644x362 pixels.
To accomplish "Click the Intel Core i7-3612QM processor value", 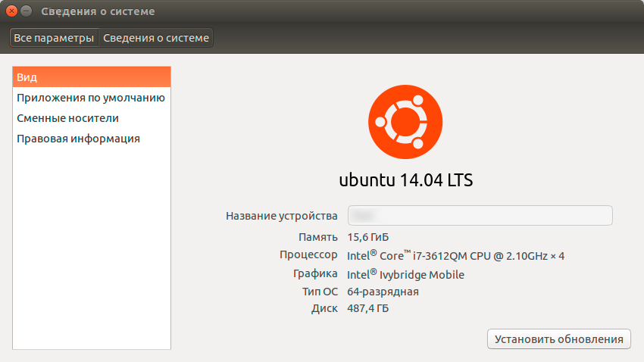I will pyautogui.click(x=455, y=256).
